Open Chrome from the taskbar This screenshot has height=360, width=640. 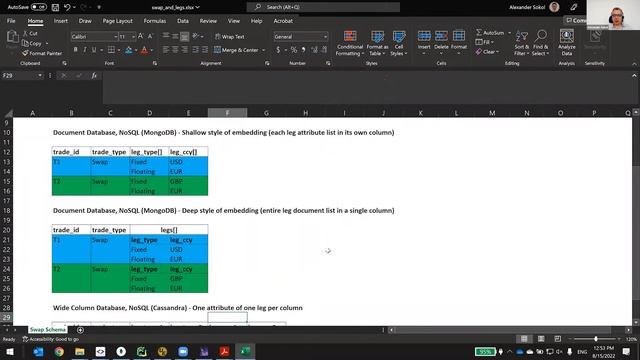(x=59, y=351)
